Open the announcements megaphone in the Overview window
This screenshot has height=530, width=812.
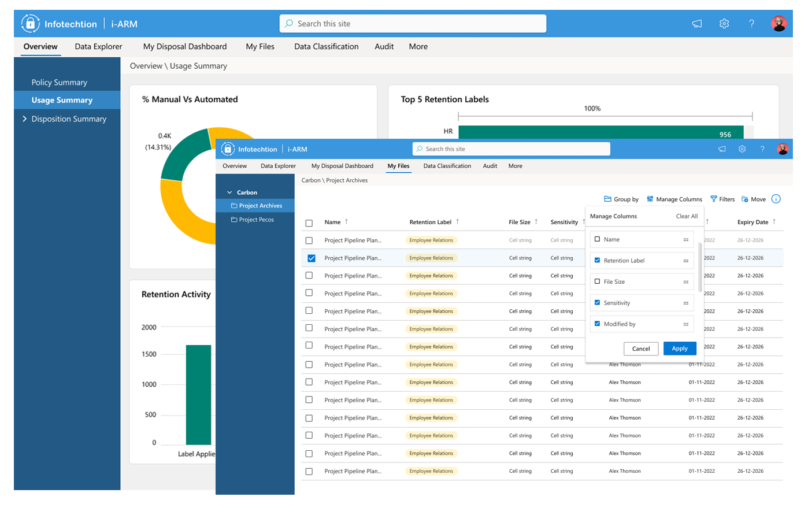[x=697, y=24]
